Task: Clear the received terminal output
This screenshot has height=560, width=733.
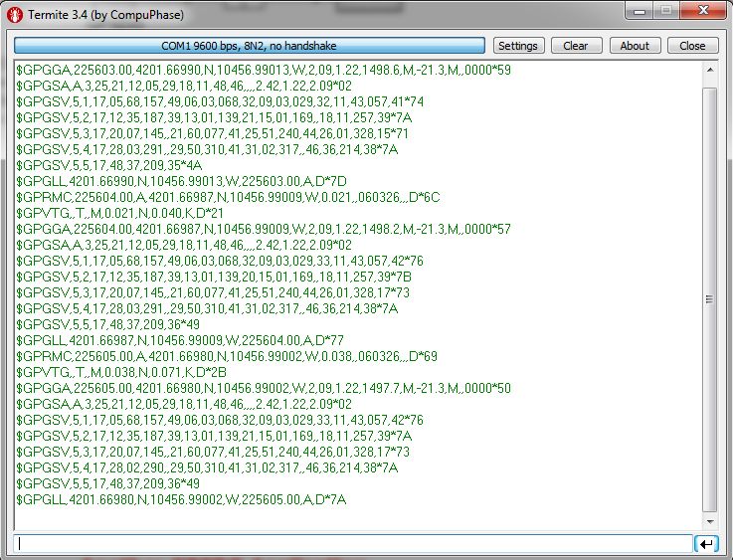Action: 575,46
